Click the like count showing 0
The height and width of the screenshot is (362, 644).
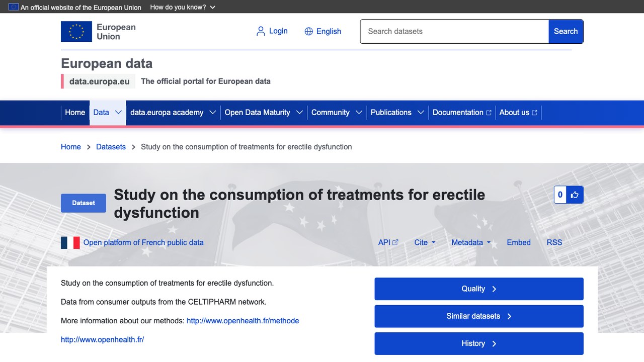(560, 195)
